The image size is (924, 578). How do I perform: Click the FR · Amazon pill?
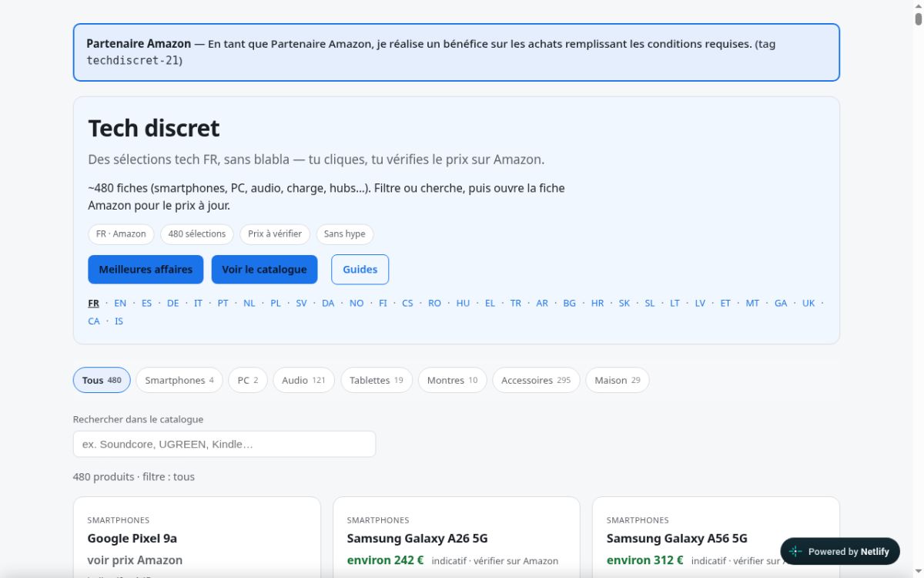(121, 234)
